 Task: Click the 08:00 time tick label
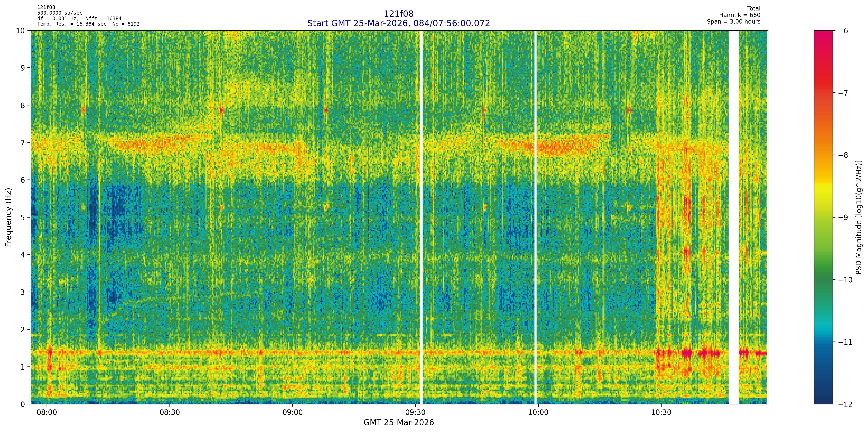[47, 412]
